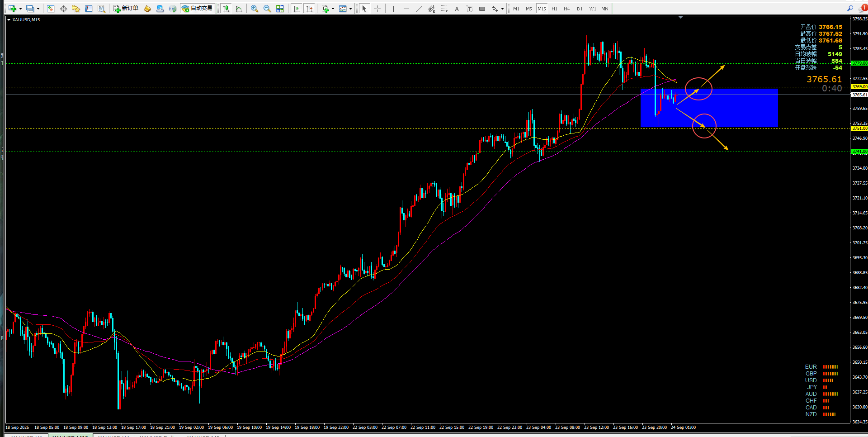Switch to the H1 timeframe

coord(554,9)
